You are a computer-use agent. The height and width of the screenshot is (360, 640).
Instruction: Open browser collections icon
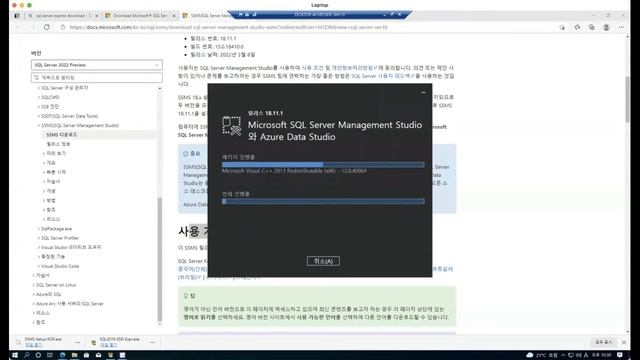pos(592,27)
